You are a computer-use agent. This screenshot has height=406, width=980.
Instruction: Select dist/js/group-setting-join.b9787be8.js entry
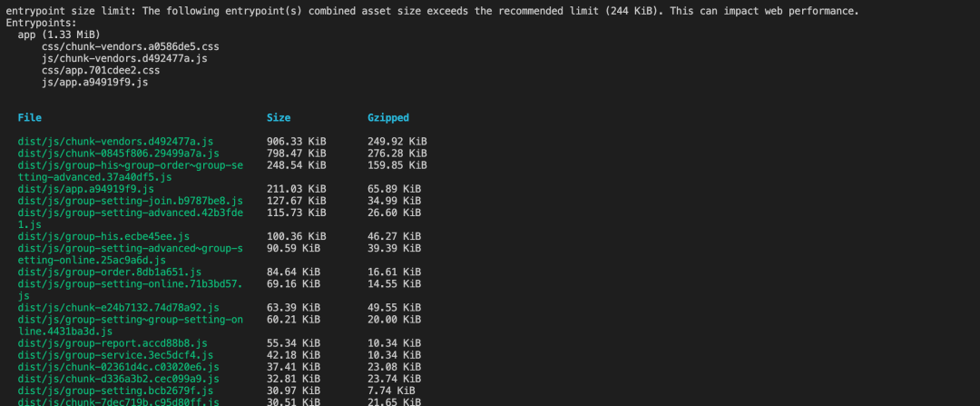[x=130, y=201]
